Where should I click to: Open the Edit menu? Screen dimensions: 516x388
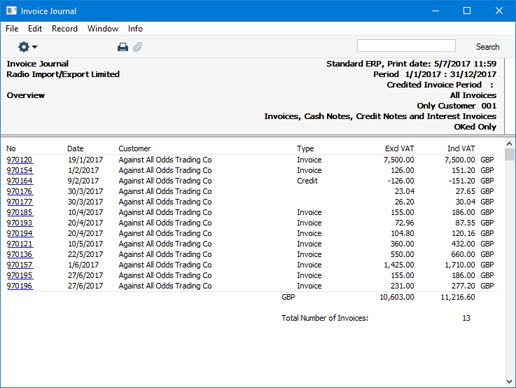[x=35, y=29]
